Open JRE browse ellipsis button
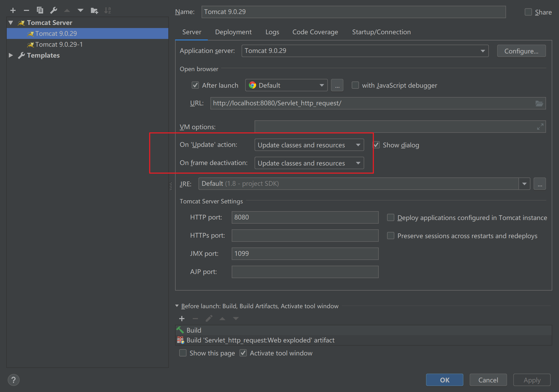The image size is (559, 392). point(540,184)
